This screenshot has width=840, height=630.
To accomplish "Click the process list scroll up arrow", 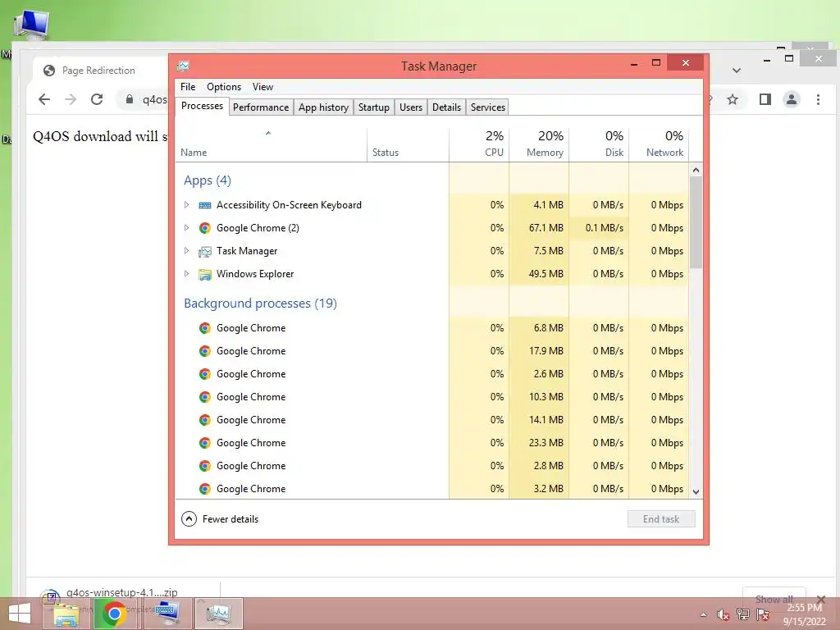I will click(696, 170).
